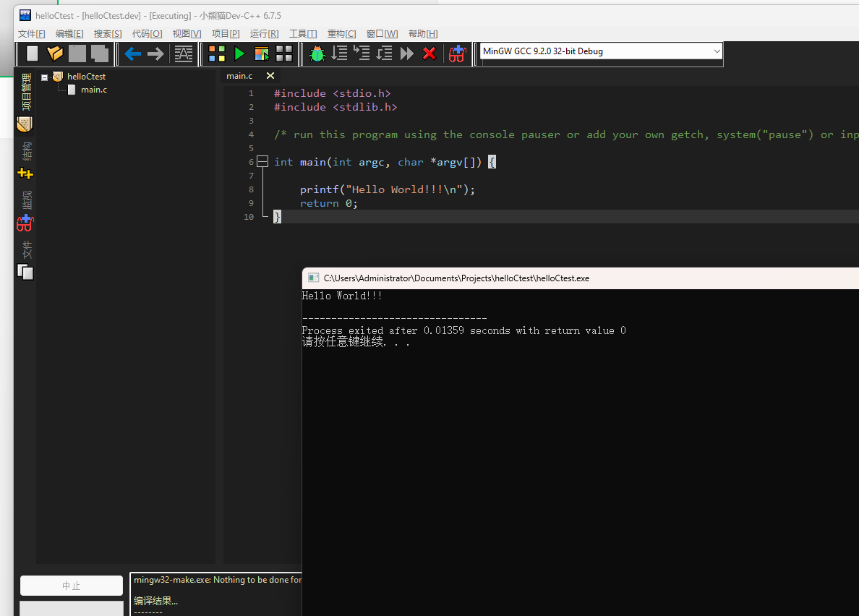Open the 工具[T] menu
859x616 pixels.
303,34
